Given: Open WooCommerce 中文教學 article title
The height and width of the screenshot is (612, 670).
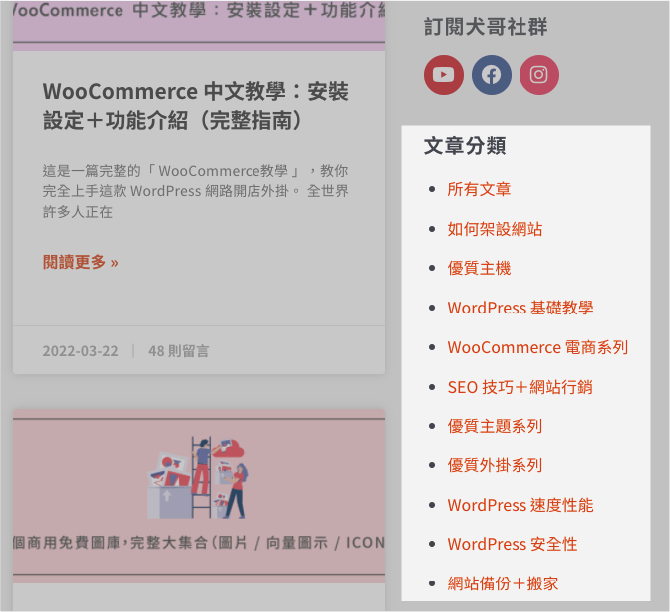Looking at the screenshot, I should 196,106.
